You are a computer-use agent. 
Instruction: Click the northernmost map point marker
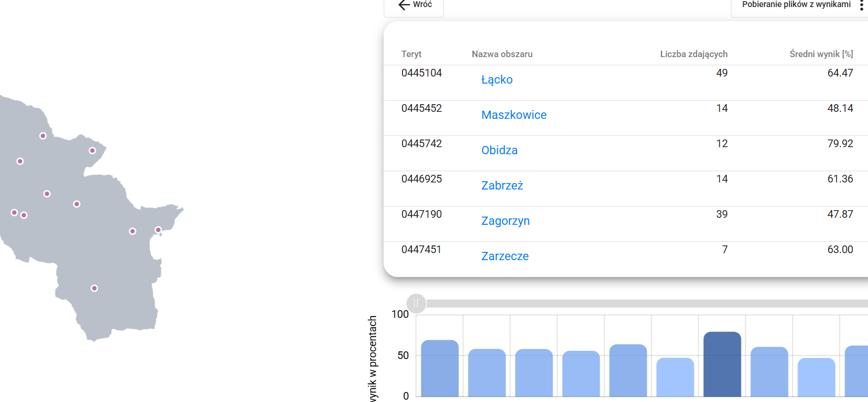point(43,136)
